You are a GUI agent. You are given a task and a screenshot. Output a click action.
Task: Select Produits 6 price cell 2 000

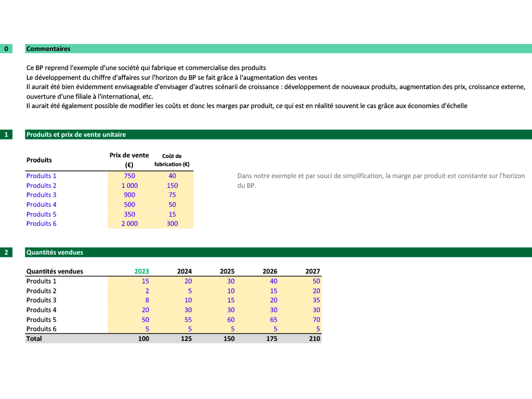pyautogui.click(x=129, y=224)
